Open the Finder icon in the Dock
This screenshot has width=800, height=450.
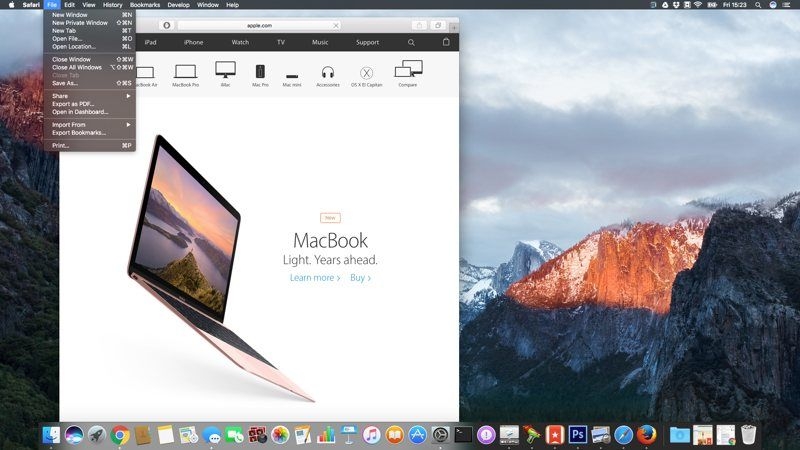point(51,435)
